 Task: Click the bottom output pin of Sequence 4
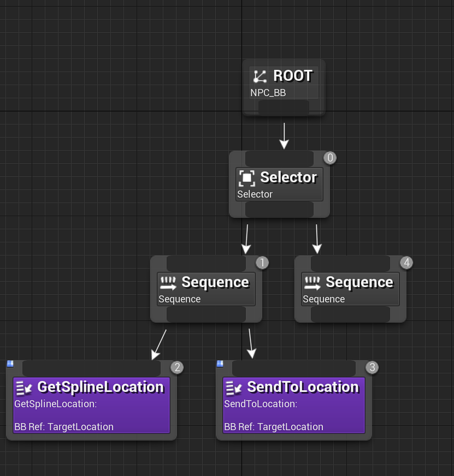(x=350, y=314)
